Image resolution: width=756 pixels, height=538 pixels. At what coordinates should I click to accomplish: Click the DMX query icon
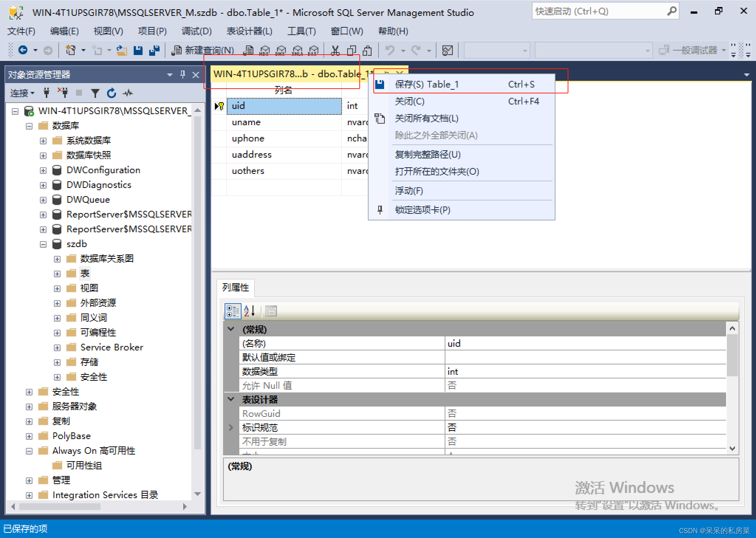281,50
